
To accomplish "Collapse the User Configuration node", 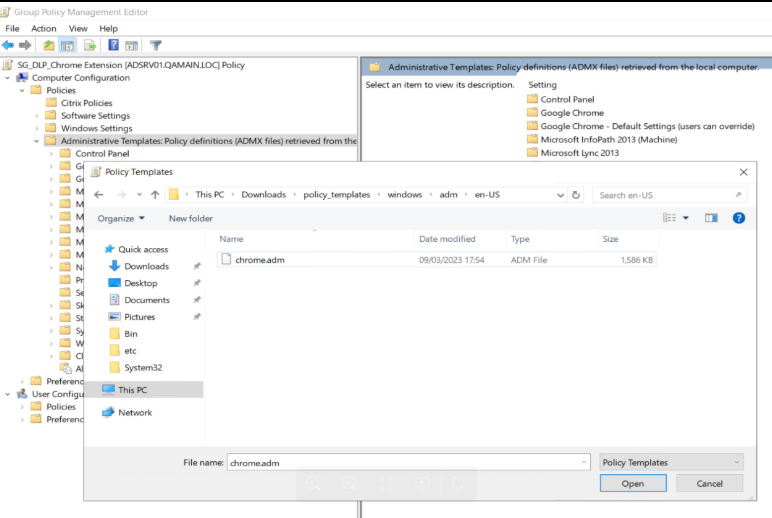I will pos(7,394).
